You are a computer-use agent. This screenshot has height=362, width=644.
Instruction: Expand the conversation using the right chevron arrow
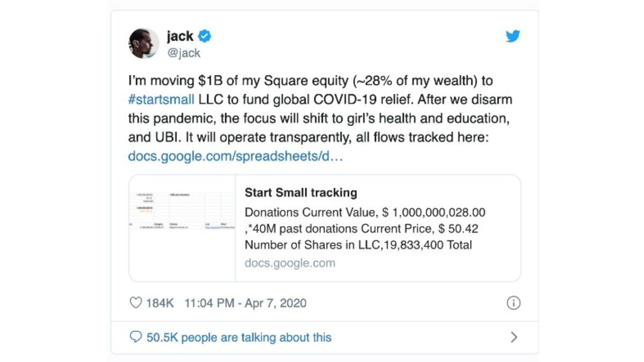tap(514, 337)
